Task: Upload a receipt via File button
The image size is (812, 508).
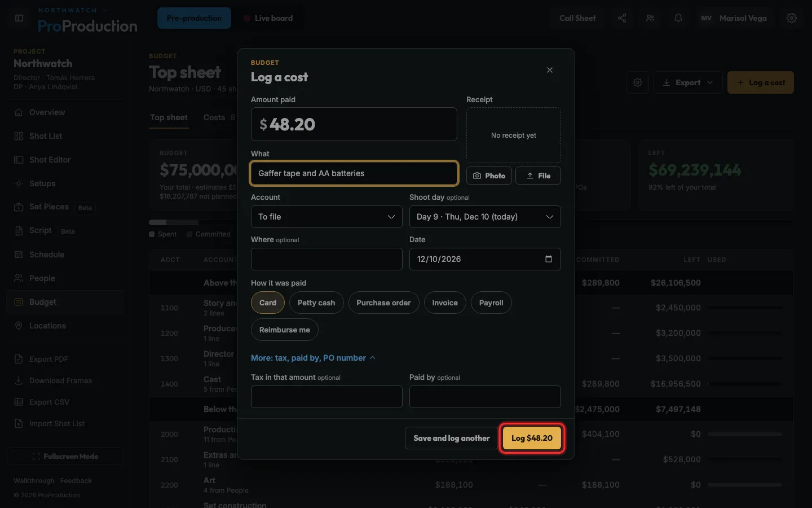Action: tap(538, 176)
